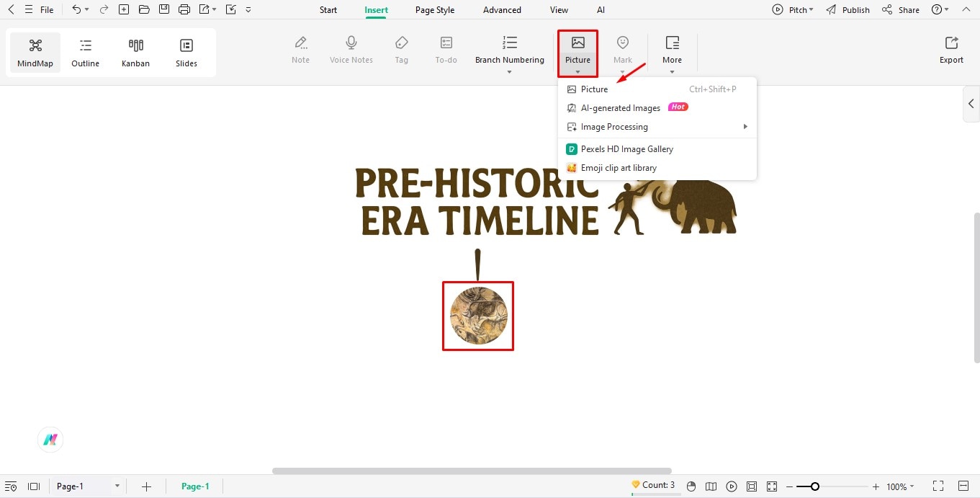Open the page list icon
The width and height of the screenshot is (980, 498).
click(x=11, y=486)
